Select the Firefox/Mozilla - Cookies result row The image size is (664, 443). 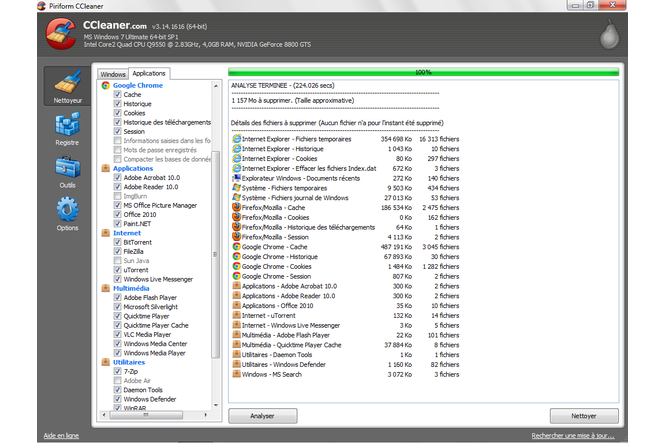[346, 217]
